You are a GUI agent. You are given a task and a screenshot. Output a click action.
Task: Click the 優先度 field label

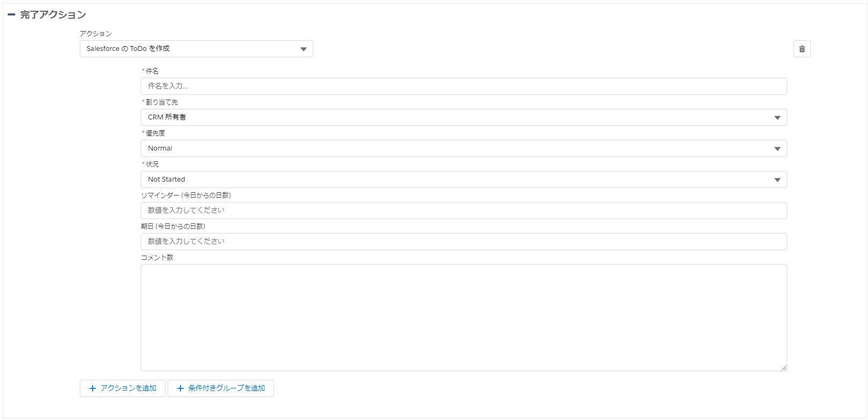pyautogui.click(x=155, y=133)
